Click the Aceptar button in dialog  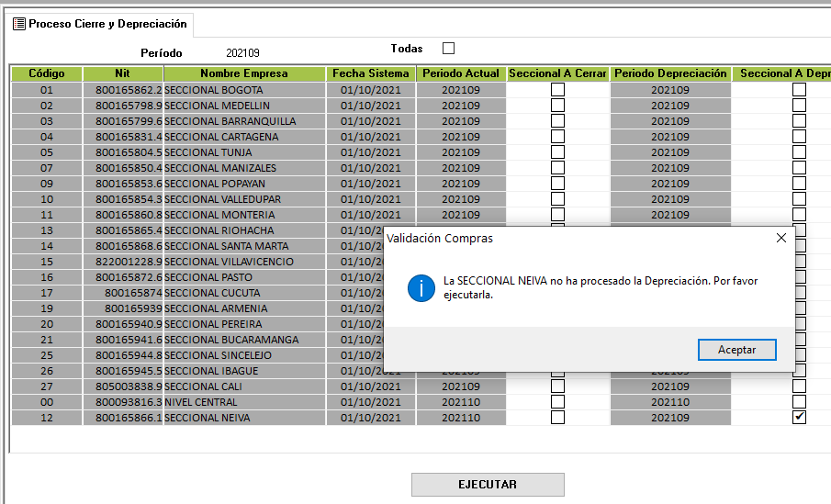[736, 350]
